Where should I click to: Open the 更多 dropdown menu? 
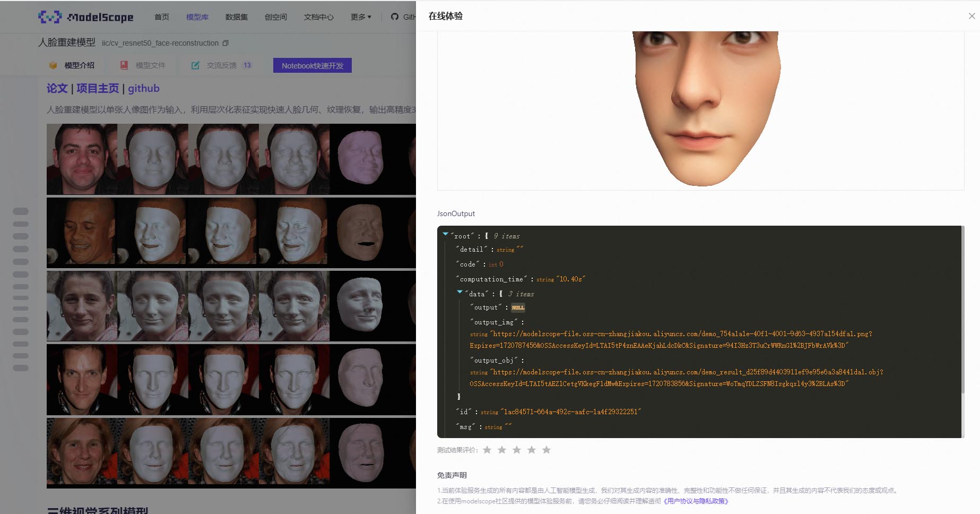[361, 17]
